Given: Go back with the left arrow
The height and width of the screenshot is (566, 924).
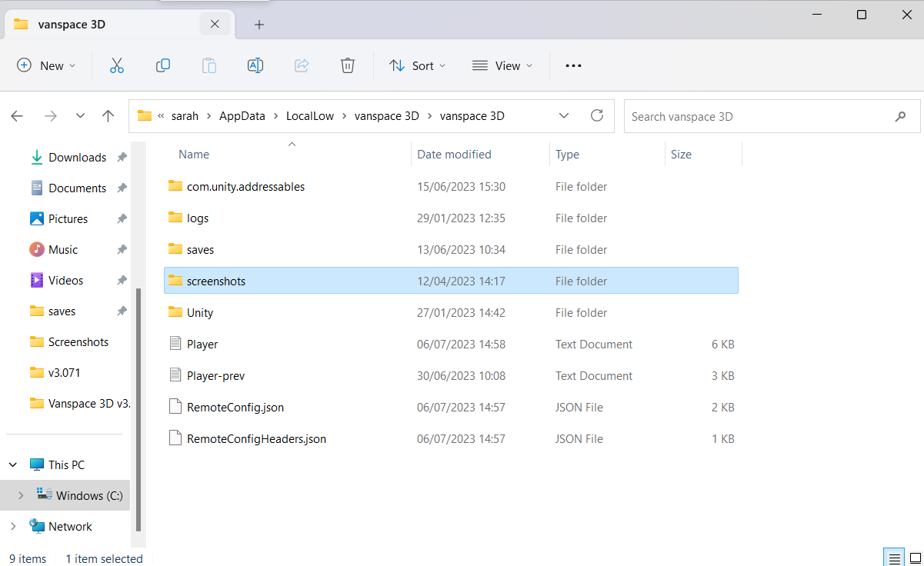Looking at the screenshot, I should (17, 116).
